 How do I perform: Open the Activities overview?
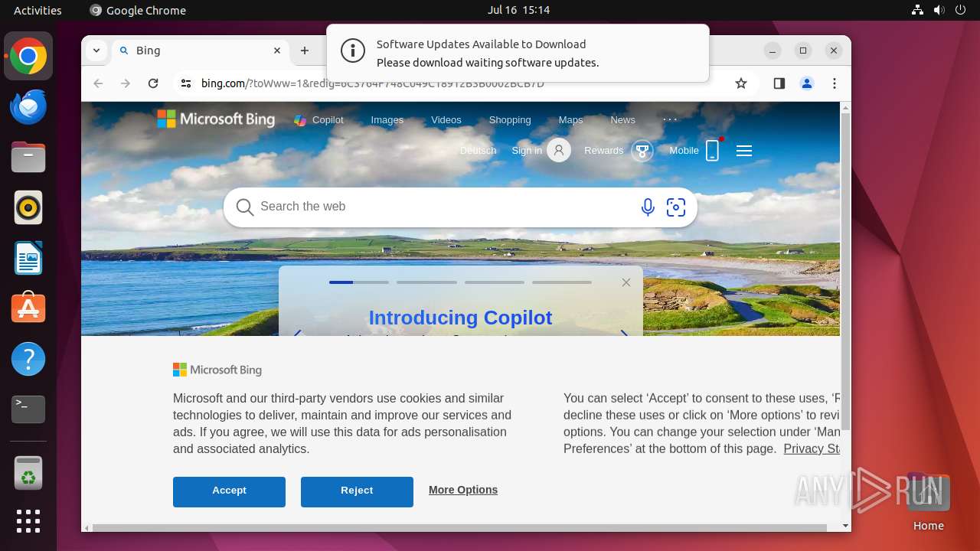pos(38,10)
